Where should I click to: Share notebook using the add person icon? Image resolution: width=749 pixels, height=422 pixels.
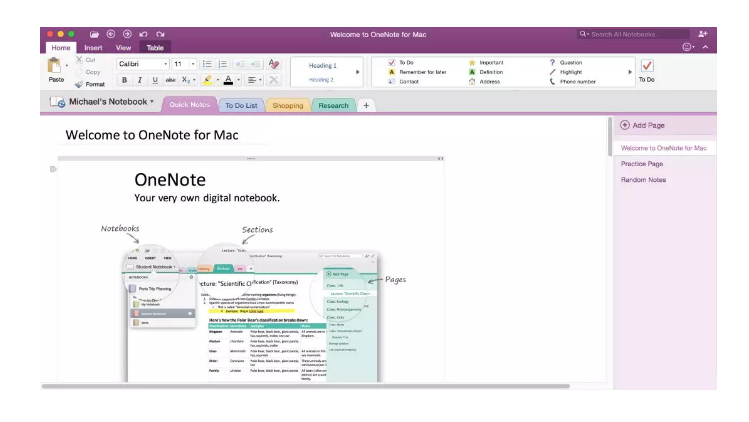pos(703,34)
